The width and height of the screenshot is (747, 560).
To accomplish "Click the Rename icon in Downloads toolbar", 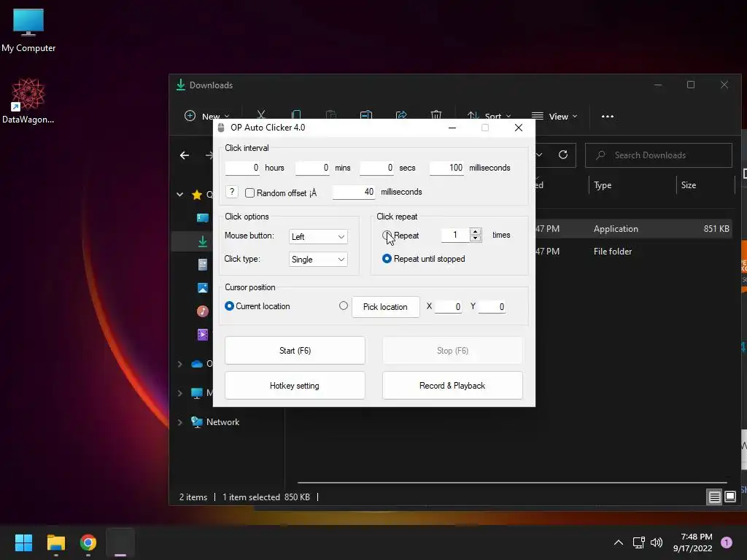I will pyautogui.click(x=366, y=114).
